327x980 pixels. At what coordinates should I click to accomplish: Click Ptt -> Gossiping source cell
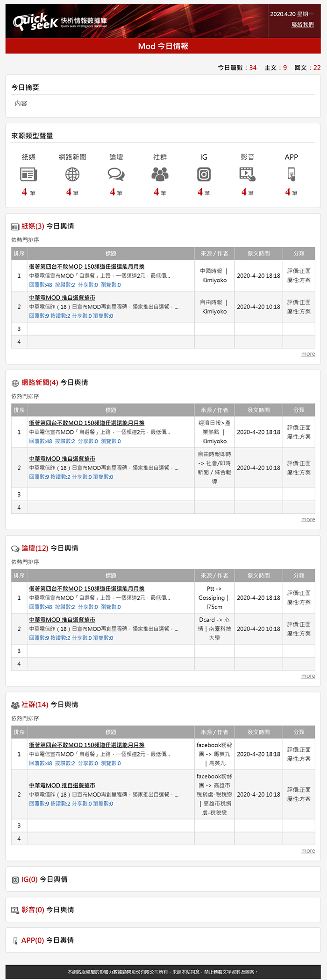point(214,598)
